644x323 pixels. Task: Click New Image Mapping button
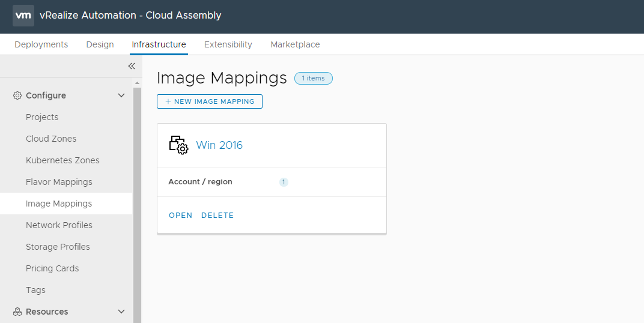[210, 101]
